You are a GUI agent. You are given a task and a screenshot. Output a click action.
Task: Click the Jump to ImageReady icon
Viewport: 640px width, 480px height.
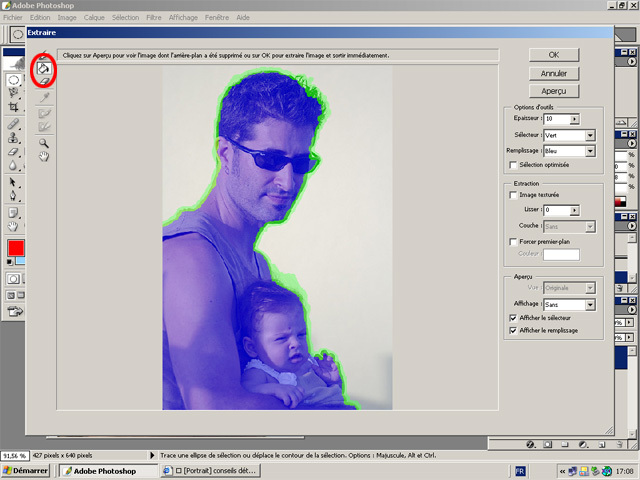15,311
